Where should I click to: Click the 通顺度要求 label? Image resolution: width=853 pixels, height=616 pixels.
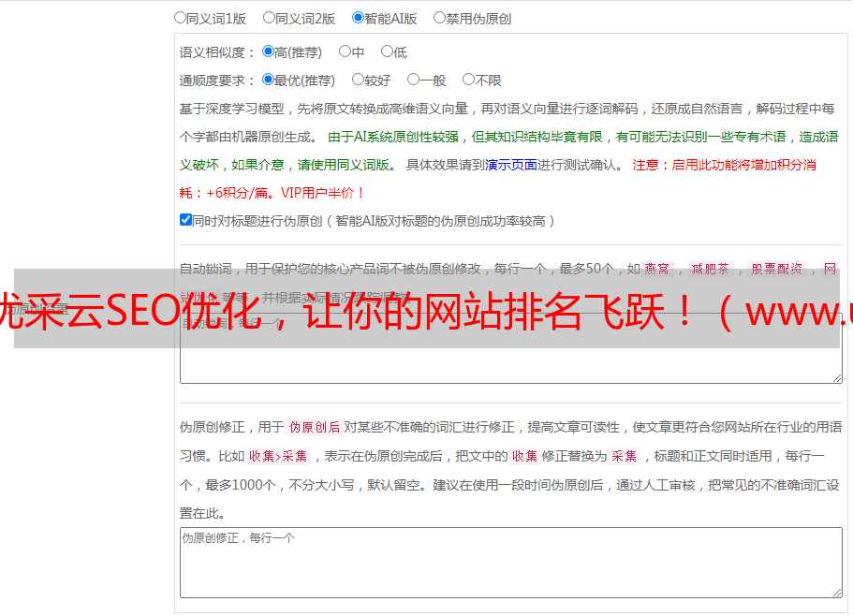point(217,81)
